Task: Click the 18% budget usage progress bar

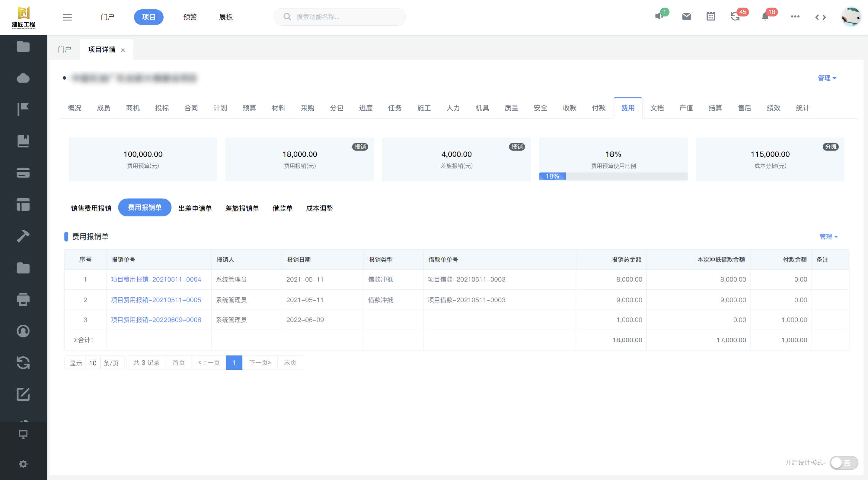Action: [613, 176]
